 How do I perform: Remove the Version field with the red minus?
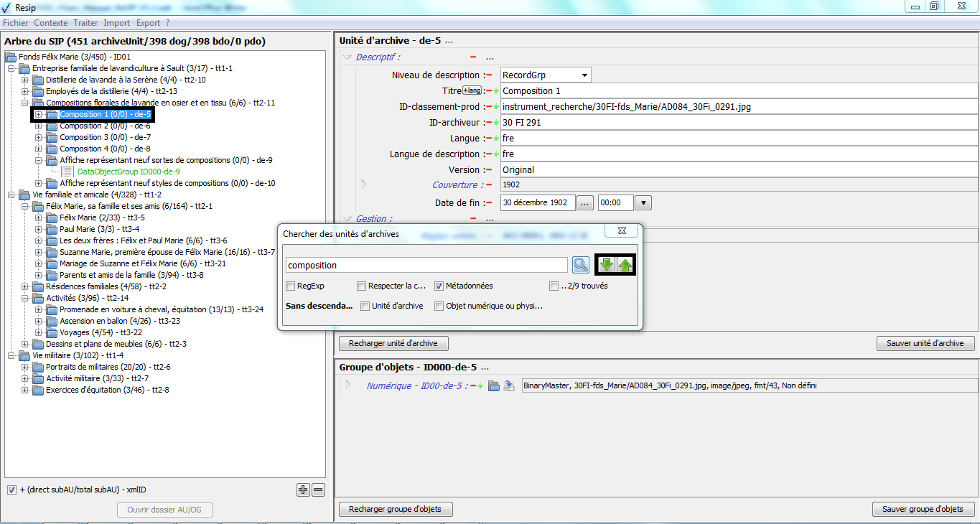pyautogui.click(x=489, y=170)
